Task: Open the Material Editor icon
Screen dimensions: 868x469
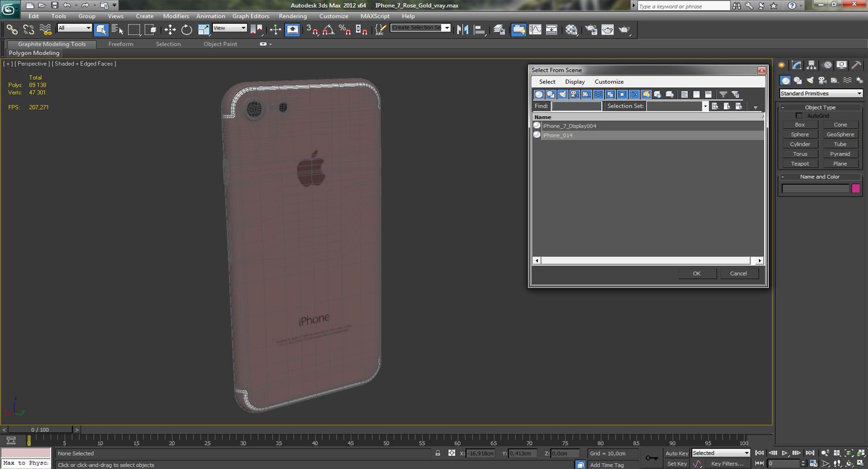Action: [572, 29]
